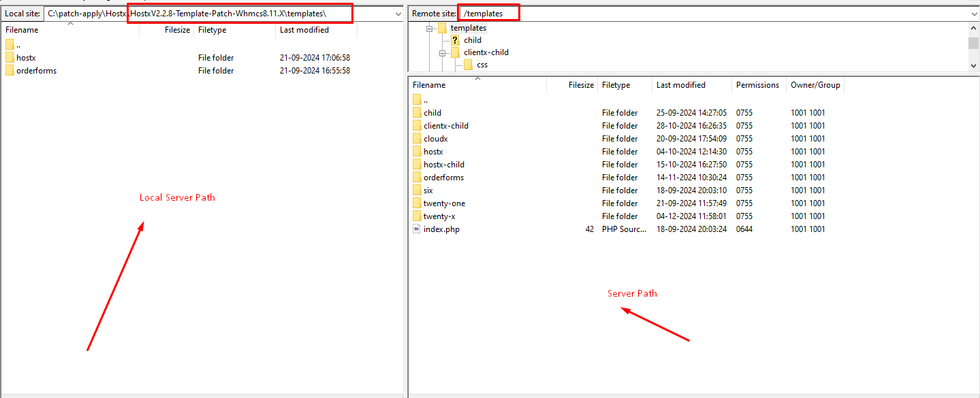
Task: Select the six folder icon in remote list
Action: [417, 190]
